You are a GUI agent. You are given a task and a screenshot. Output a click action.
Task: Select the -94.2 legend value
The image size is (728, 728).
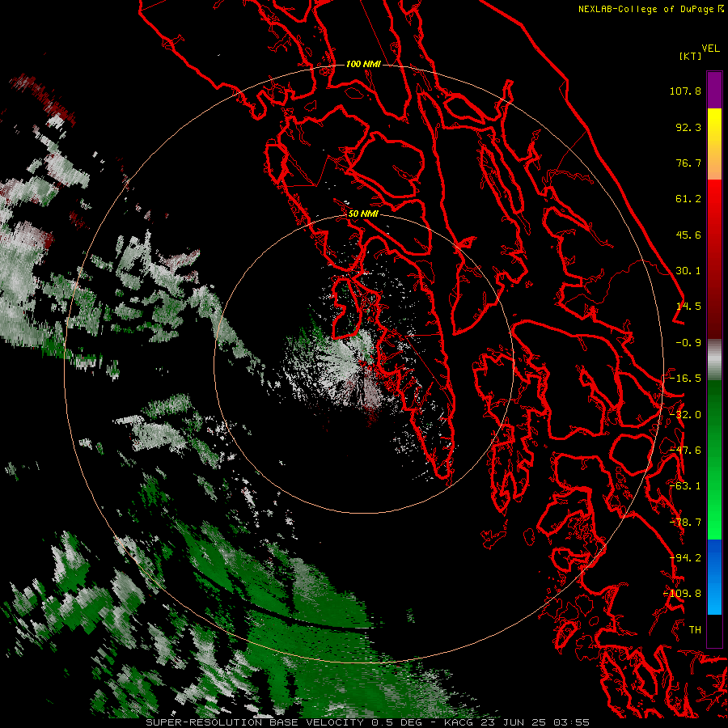[685, 558]
